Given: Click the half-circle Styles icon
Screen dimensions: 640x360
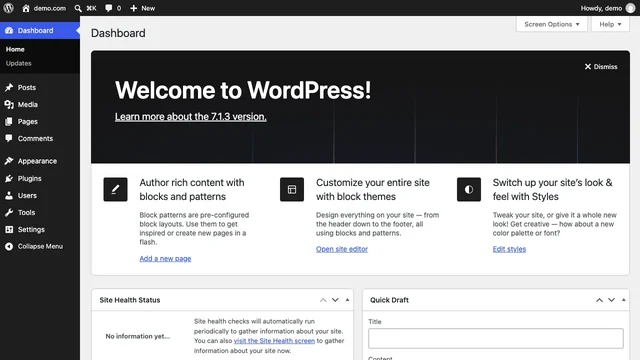Looking at the screenshot, I should click(x=469, y=189).
